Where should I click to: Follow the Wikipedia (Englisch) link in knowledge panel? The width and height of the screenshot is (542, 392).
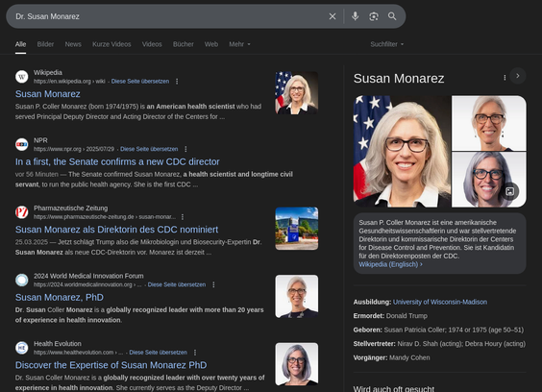pyautogui.click(x=390, y=264)
